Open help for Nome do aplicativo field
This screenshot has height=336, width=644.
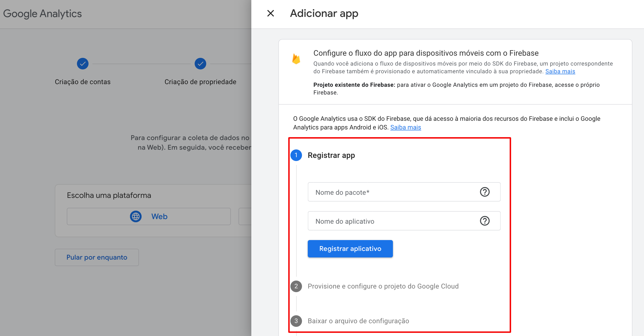coord(485,221)
